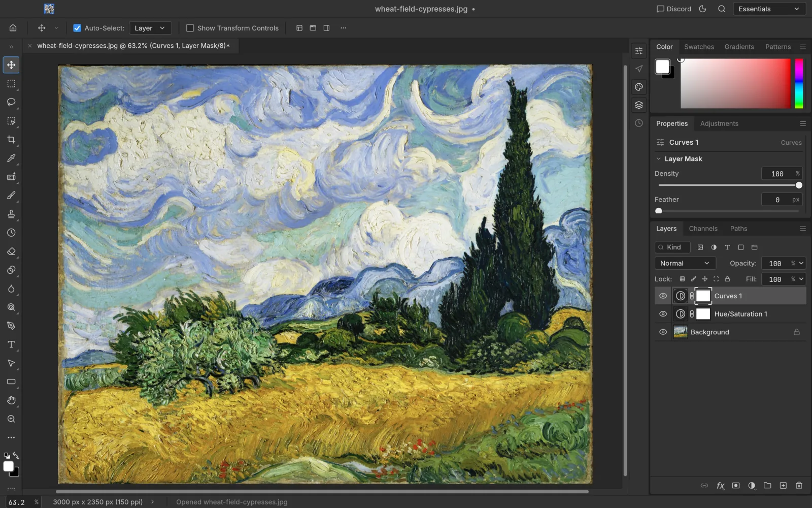The height and width of the screenshot is (508, 812).
Task: Open the Kind filter dropdown
Action: click(672, 247)
